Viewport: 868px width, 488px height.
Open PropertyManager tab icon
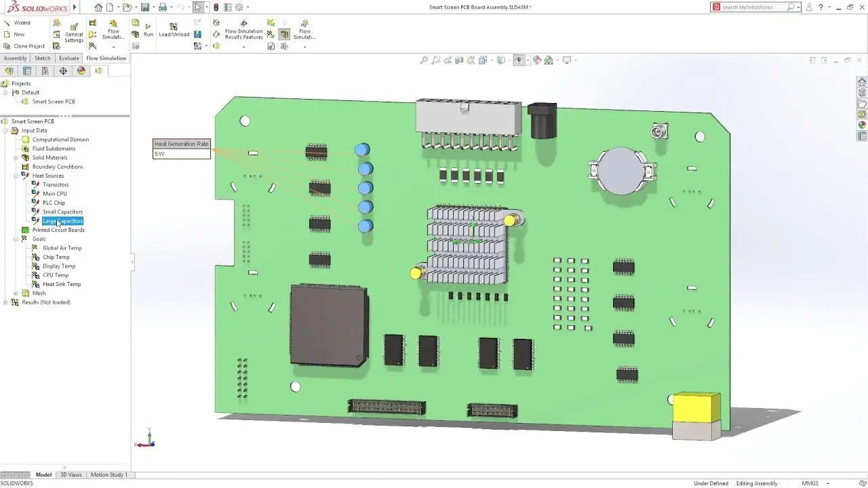coord(27,70)
